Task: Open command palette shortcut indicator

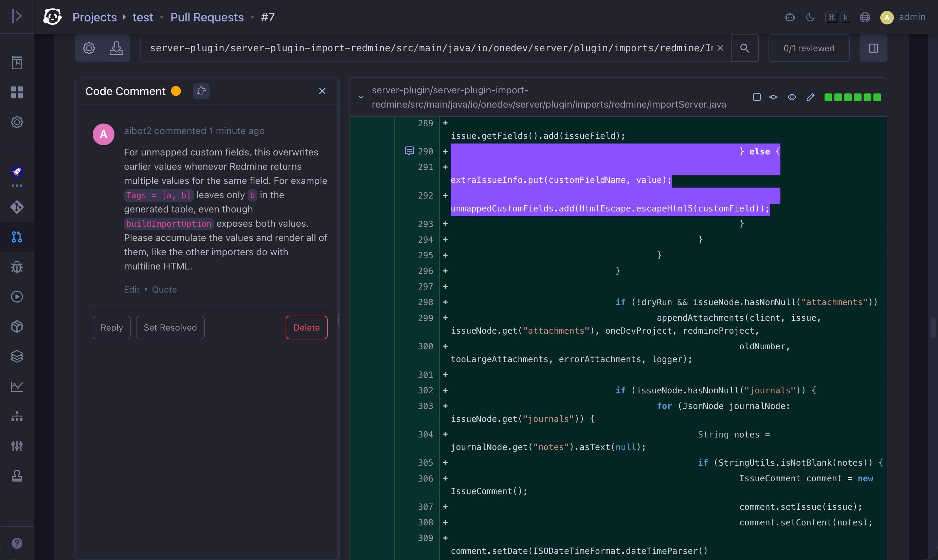Action: point(838,17)
